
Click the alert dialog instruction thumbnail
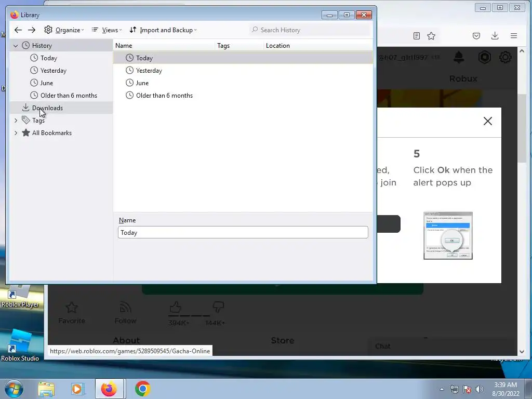pos(448,235)
